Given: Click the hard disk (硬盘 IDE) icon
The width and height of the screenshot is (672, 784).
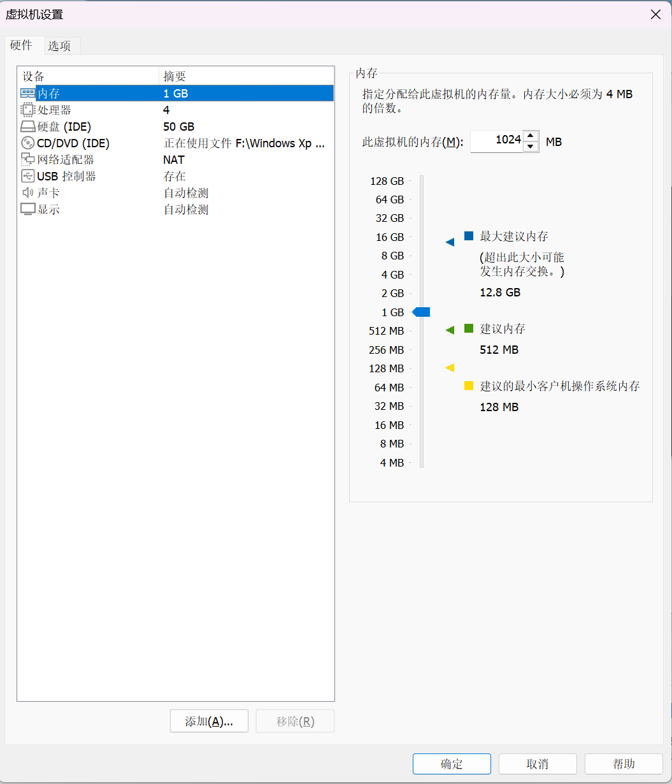Looking at the screenshot, I should 28,126.
